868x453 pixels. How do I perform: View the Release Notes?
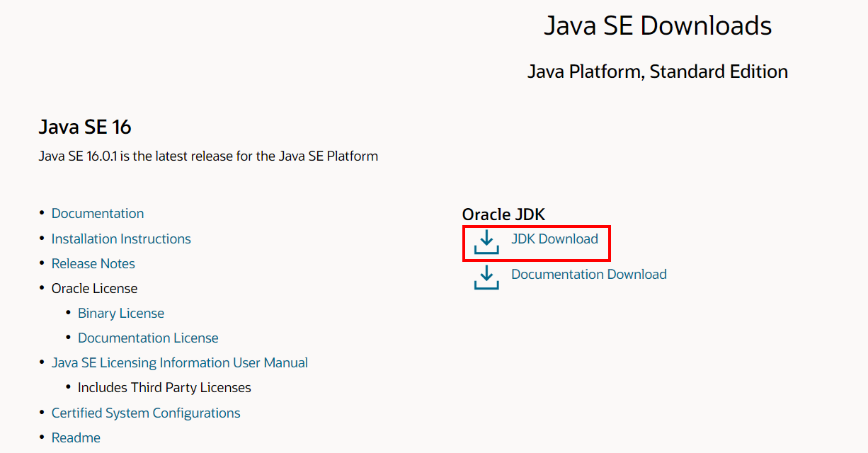coord(93,264)
